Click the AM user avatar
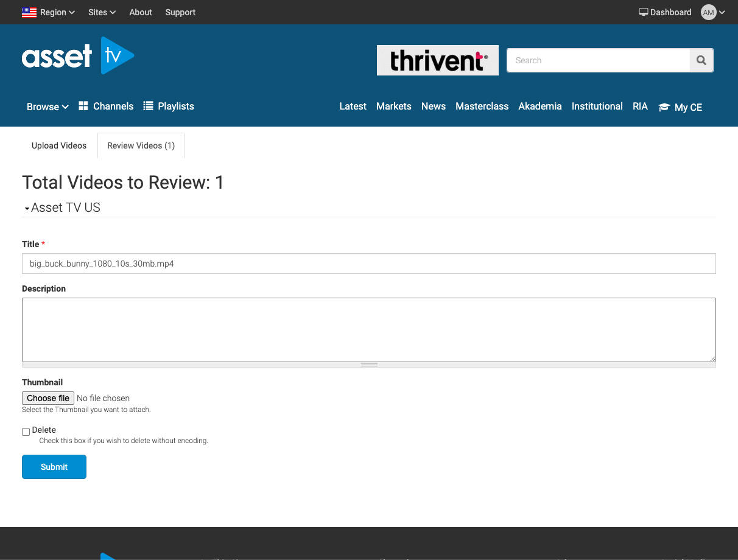Screen dimensions: 738x560 (708, 12)
